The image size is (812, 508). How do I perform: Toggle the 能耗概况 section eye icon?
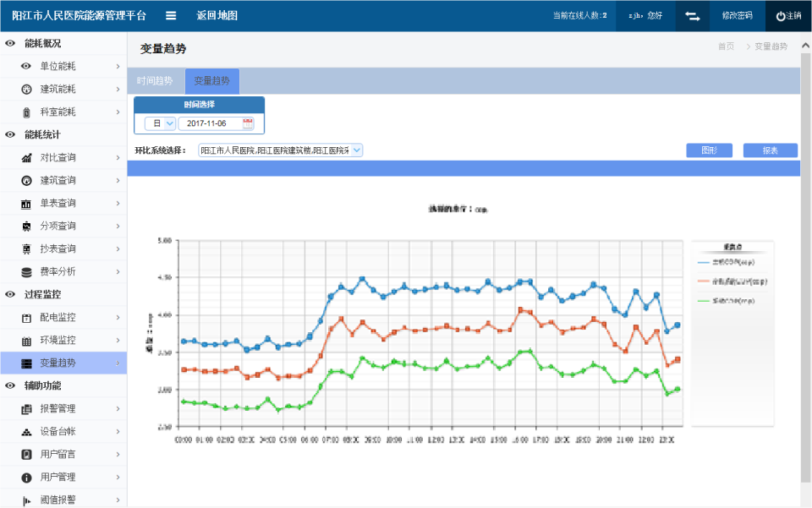10,43
